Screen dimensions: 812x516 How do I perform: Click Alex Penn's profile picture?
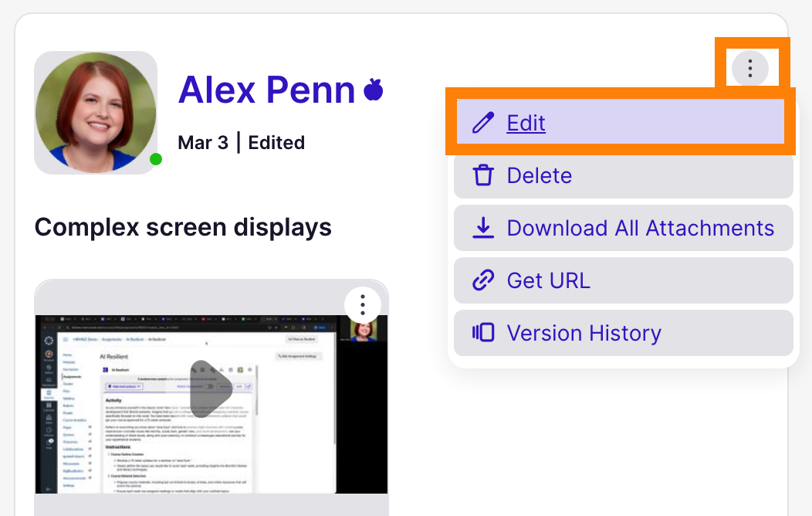[96, 113]
